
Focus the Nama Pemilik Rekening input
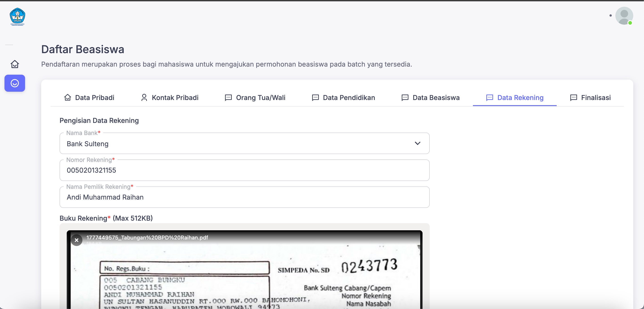click(x=244, y=197)
